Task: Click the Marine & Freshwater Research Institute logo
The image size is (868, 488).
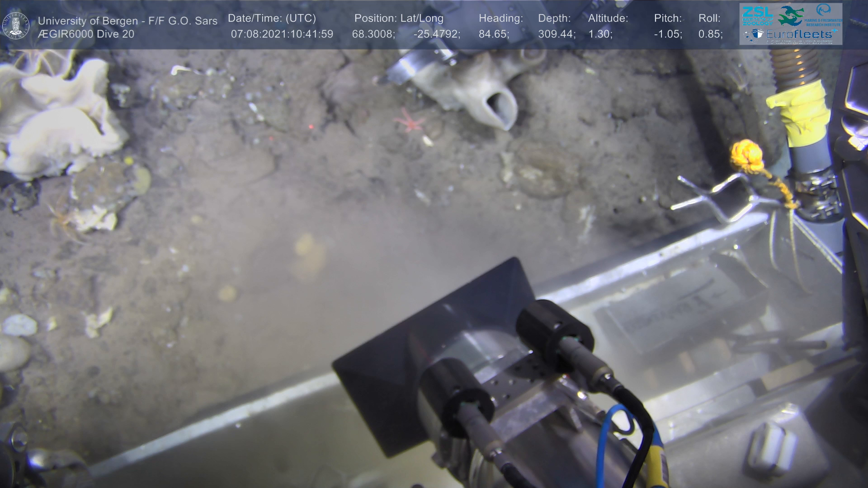Action: [824, 15]
